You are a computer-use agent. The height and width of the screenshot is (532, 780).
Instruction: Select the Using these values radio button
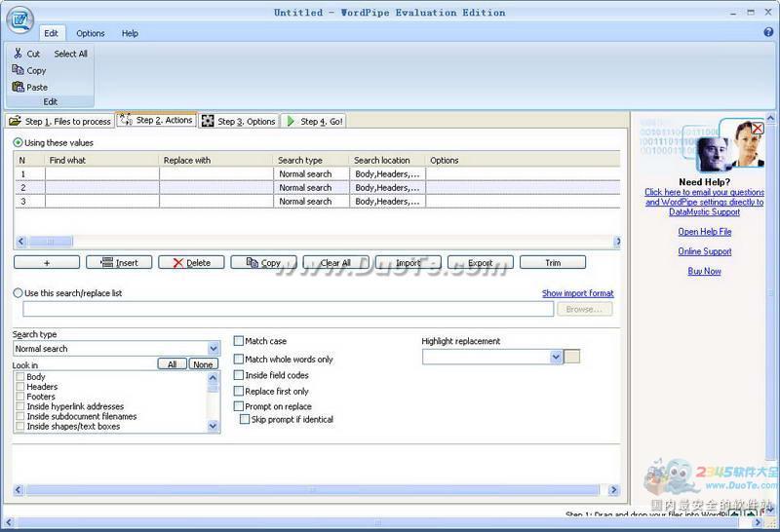(x=18, y=142)
